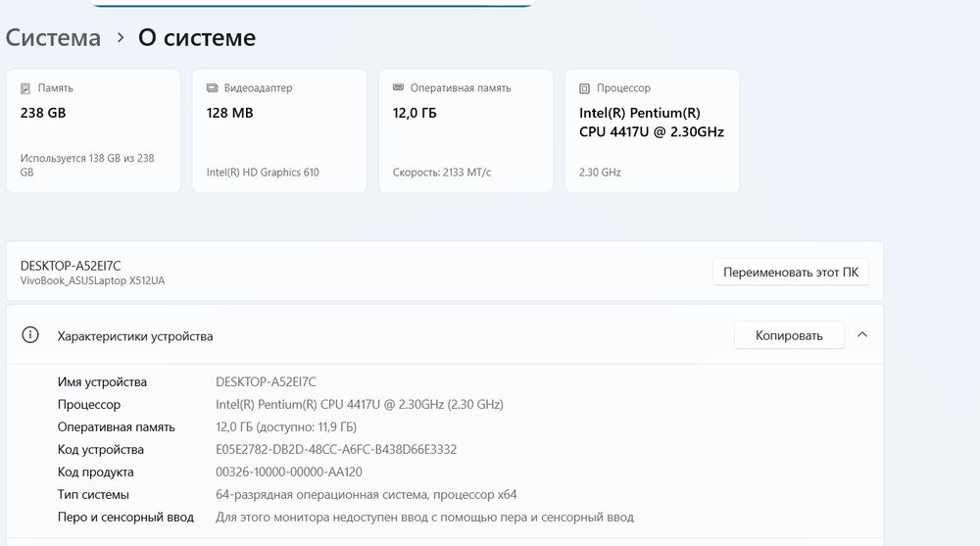Viewport: 980px width, 546px height.
Task: Click Intel(R) HD Graphics 610 text
Action: 263,172
